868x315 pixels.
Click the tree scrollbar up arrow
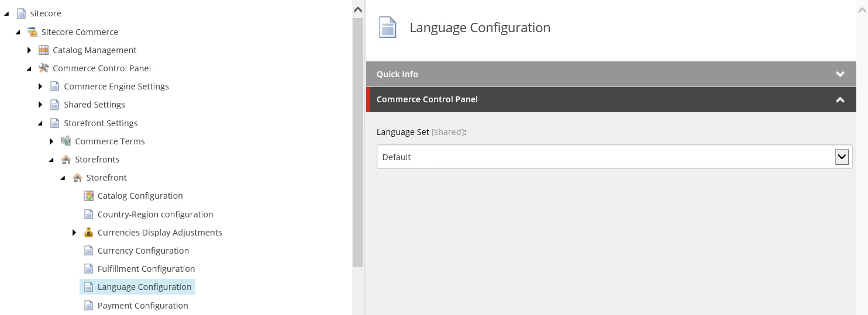click(358, 9)
